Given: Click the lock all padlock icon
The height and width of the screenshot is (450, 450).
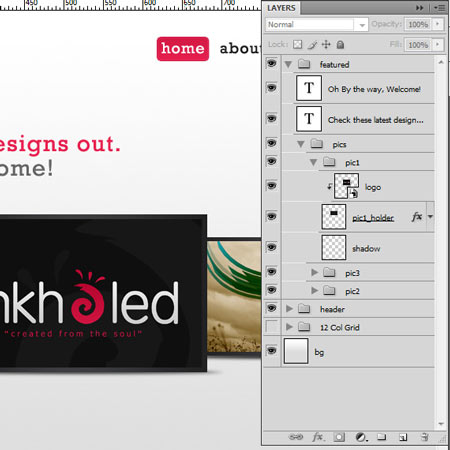Looking at the screenshot, I should [x=340, y=45].
